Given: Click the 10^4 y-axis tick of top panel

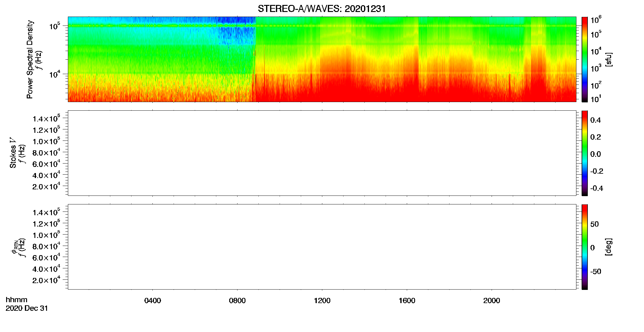Looking at the screenshot, I should coord(54,74).
